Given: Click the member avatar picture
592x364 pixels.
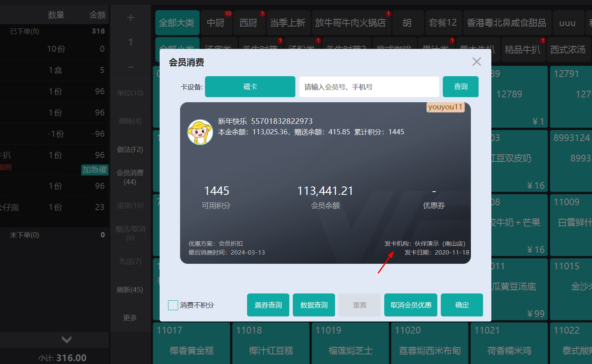Looking at the screenshot, I should [200, 131].
